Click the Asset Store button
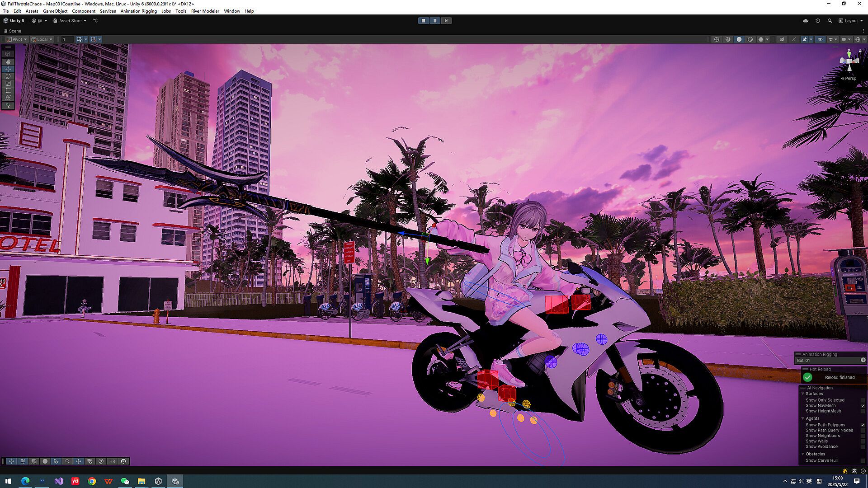 point(70,21)
